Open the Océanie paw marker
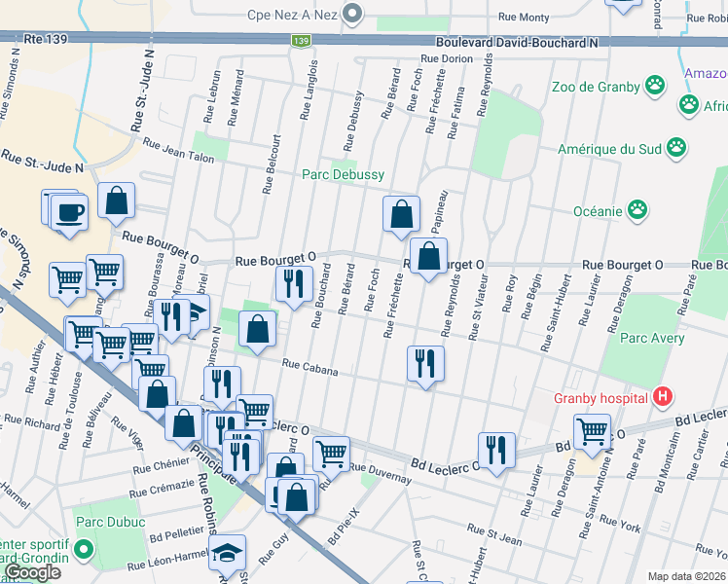728x584 pixels. pyautogui.click(x=637, y=210)
